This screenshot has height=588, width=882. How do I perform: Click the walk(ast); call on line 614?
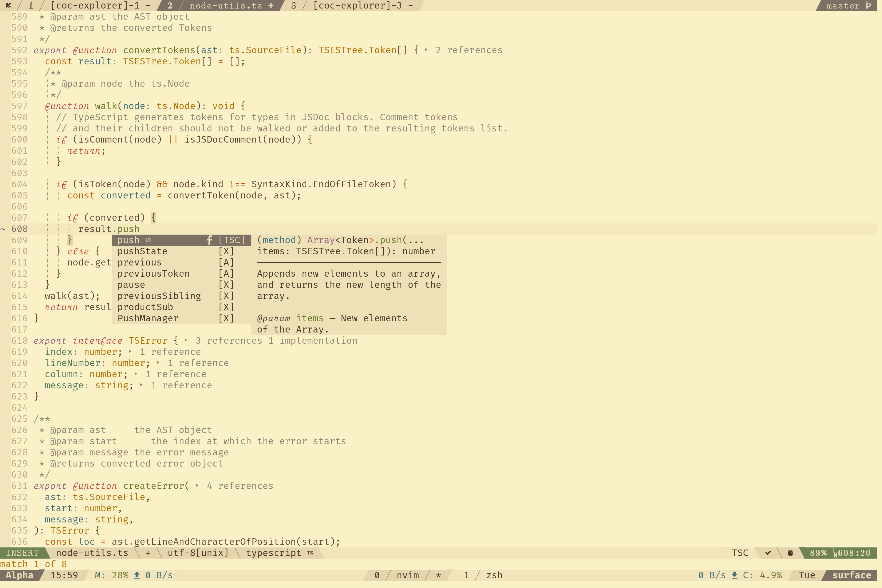coord(72,296)
